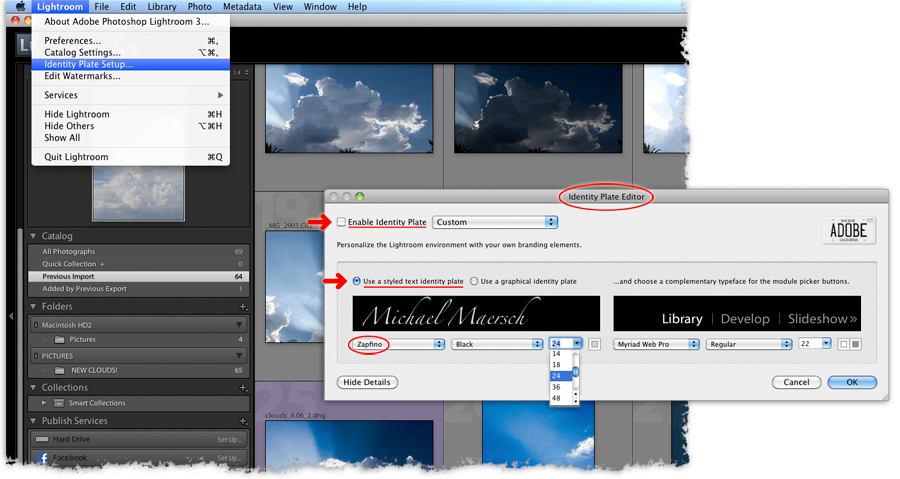Choose Edit Watermarks menu item
900x479 pixels.
coord(131,76)
